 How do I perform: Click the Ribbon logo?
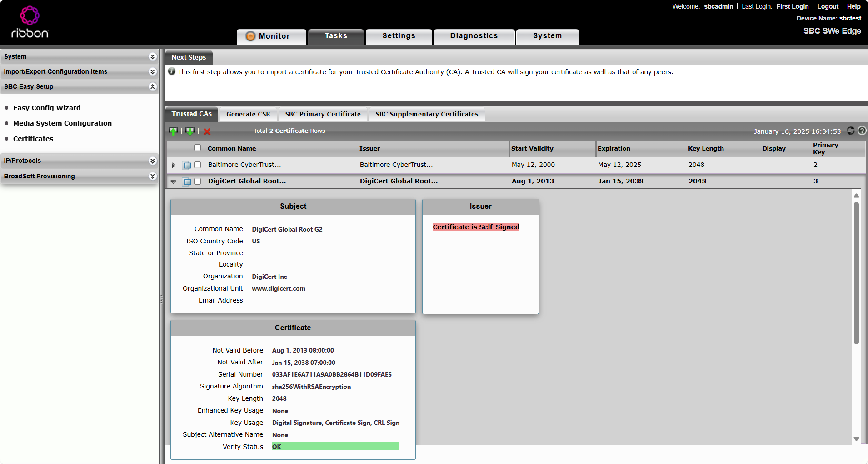[30, 23]
